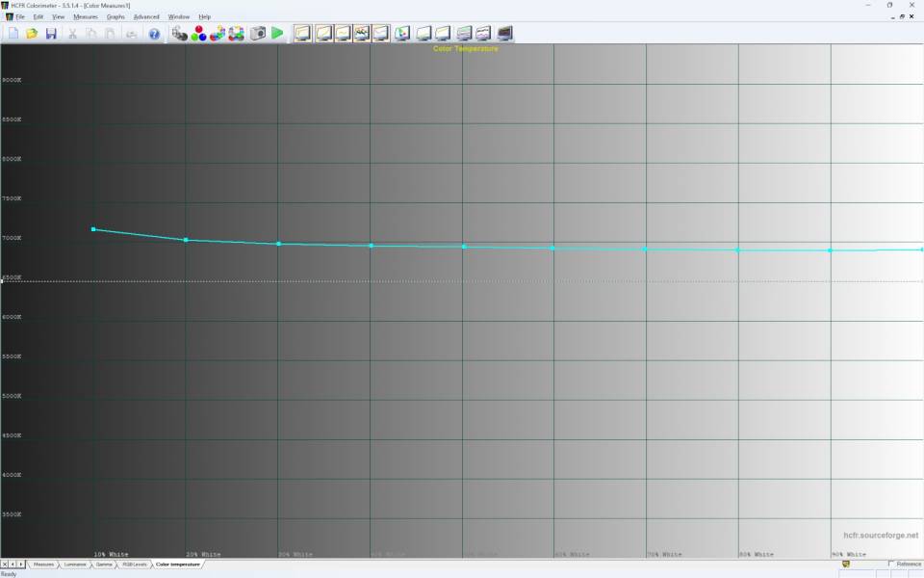Click the 10% White data point on the curve

[x=93, y=229]
